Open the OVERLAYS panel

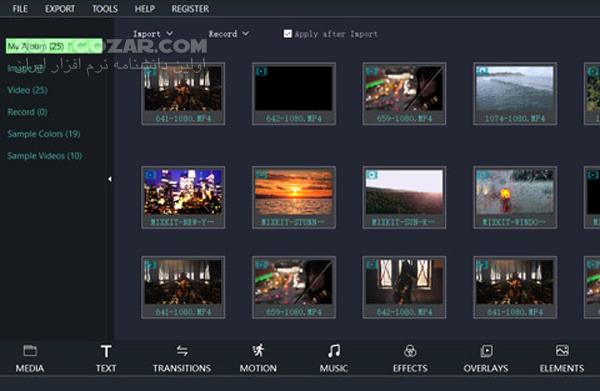(x=486, y=359)
